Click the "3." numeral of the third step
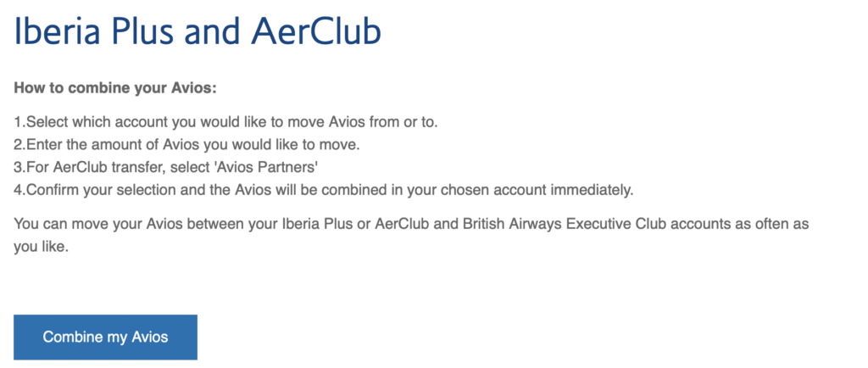The image size is (868, 368). tap(19, 167)
